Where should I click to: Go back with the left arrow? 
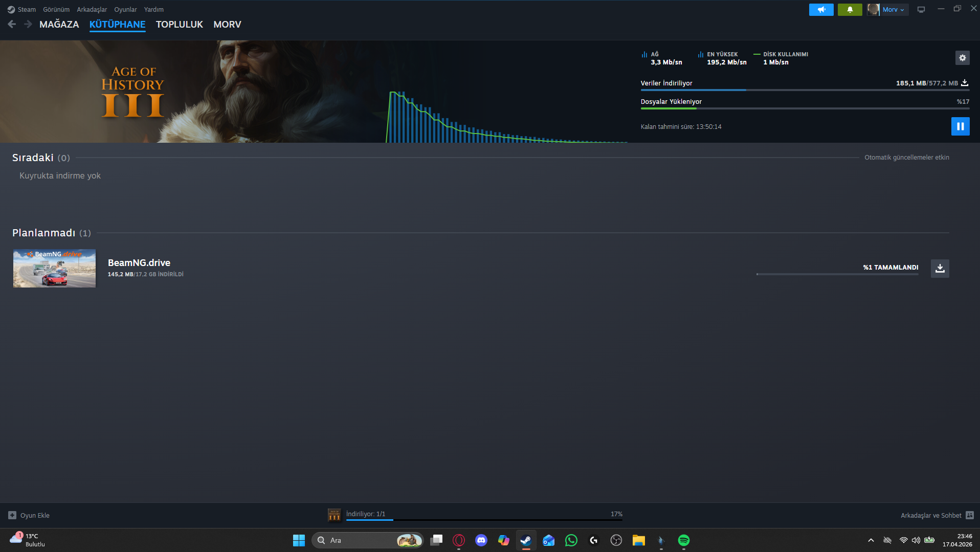coord(12,24)
